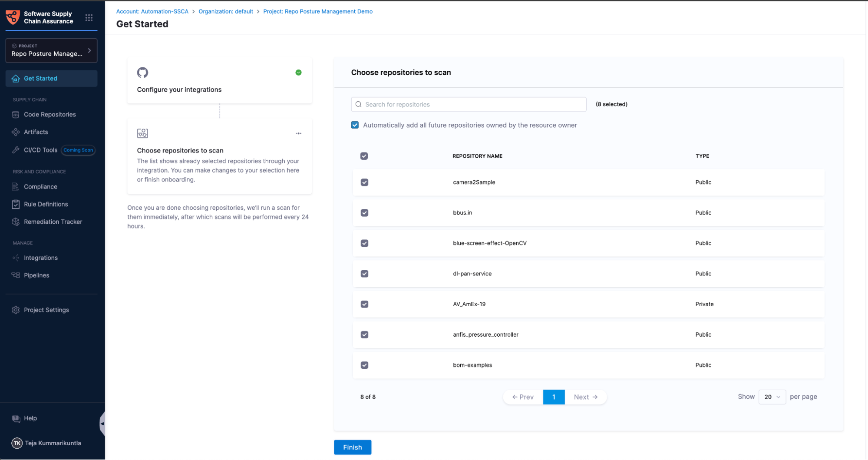The image size is (868, 460).
Task: Open the three-dots menu on repositories step
Action: pos(298,133)
